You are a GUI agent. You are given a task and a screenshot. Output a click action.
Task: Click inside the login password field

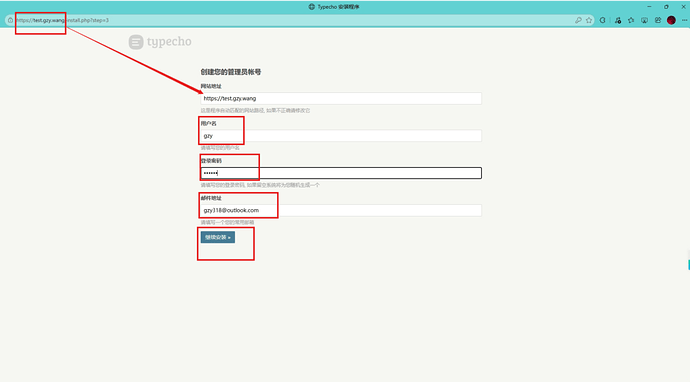(341, 173)
